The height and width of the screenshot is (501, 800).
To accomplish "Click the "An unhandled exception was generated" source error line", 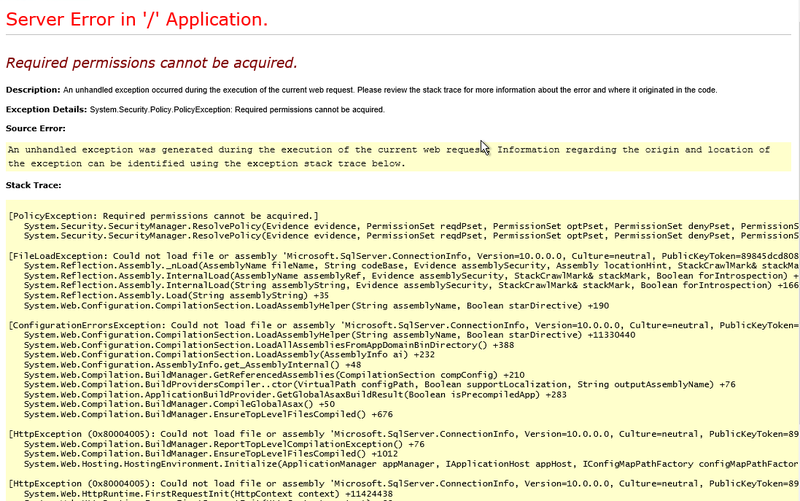I will (389, 150).
